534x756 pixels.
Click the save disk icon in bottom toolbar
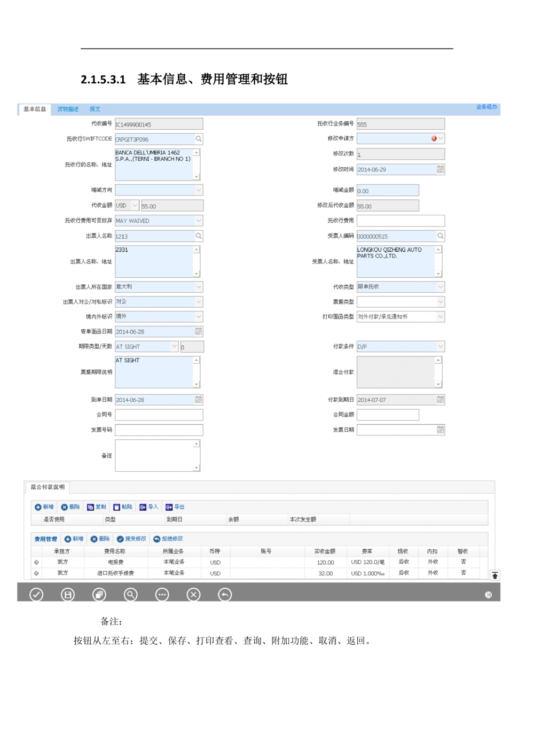pos(68,595)
